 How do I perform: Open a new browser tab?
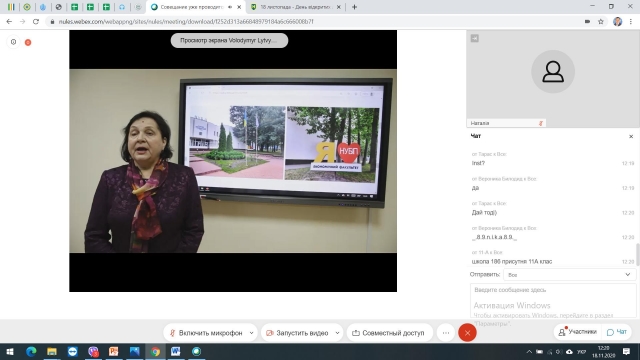(354, 7)
